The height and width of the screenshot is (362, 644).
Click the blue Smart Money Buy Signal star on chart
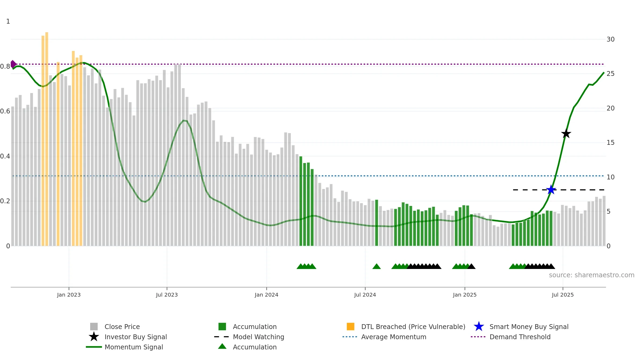[x=551, y=190]
